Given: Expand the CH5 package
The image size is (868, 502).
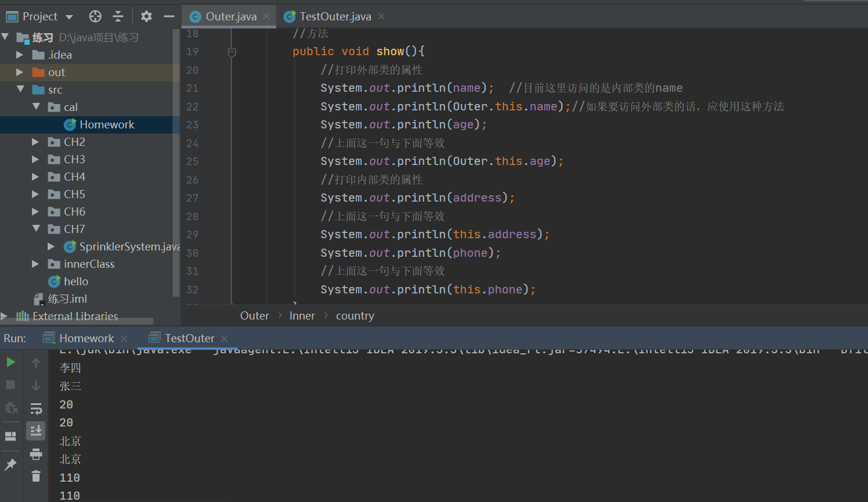Looking at the screenshot, I should pos(35,194).
